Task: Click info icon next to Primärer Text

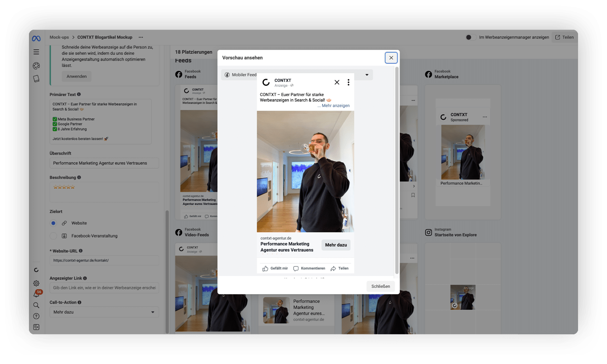Action: [x=79, y=94]
